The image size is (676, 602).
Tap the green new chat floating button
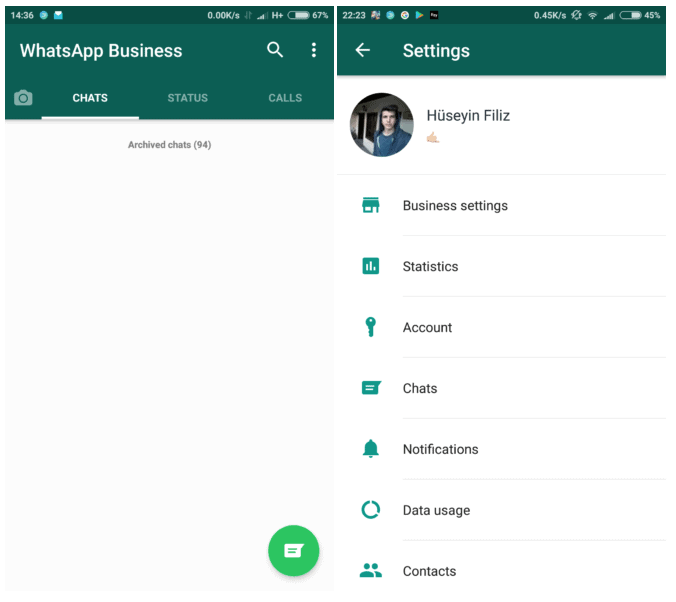(x=294, y=552)
